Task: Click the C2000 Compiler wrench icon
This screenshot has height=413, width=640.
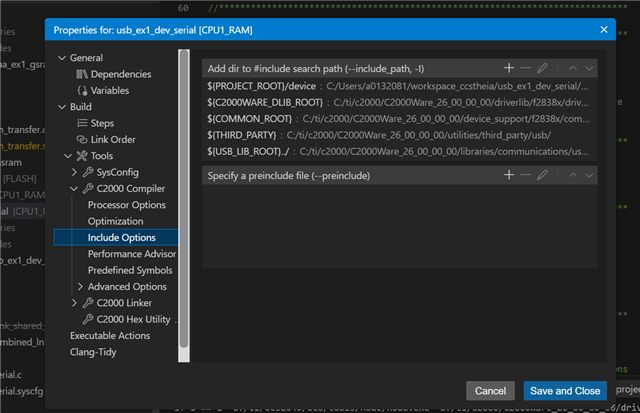Action: 88,188
